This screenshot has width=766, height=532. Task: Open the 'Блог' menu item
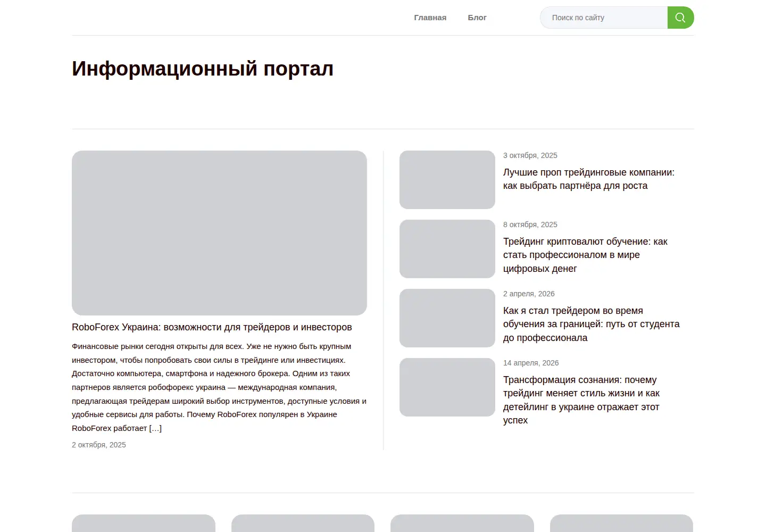(477, 18)
